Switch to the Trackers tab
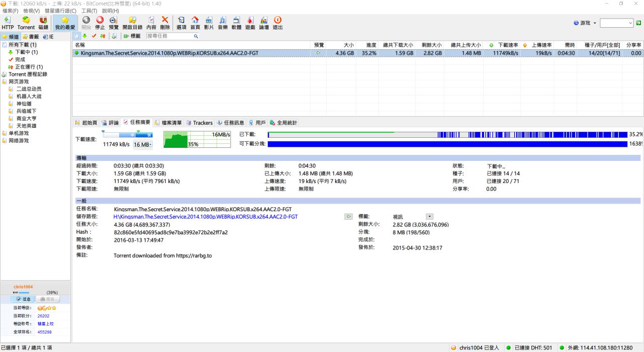The width and height of the screenshot is (644, 352). [x=199, y=123]
